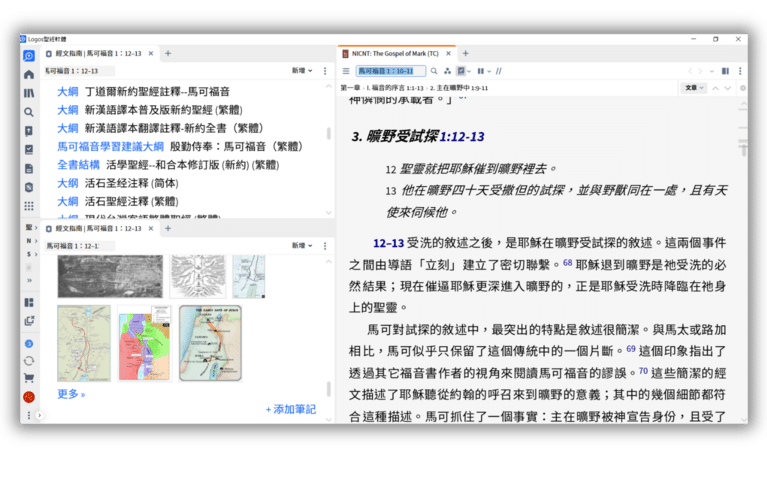Open 大綱 link for 新漢語譯本普及版新約聖經
This screenshot has height=479, width=767.
[x=68, y=110]
